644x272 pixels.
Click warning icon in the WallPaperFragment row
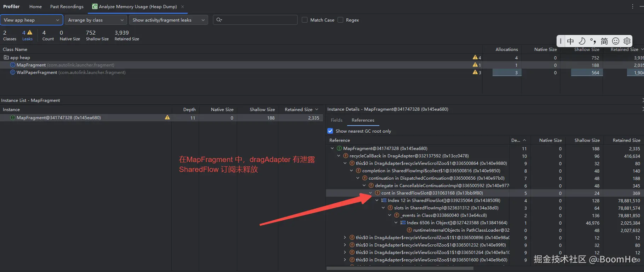[475, 72]
